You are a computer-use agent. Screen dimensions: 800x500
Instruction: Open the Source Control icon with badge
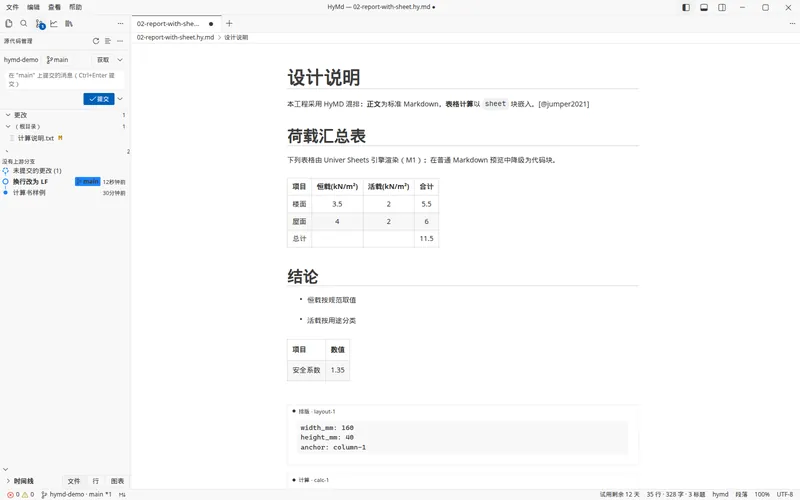pos(40,24)
